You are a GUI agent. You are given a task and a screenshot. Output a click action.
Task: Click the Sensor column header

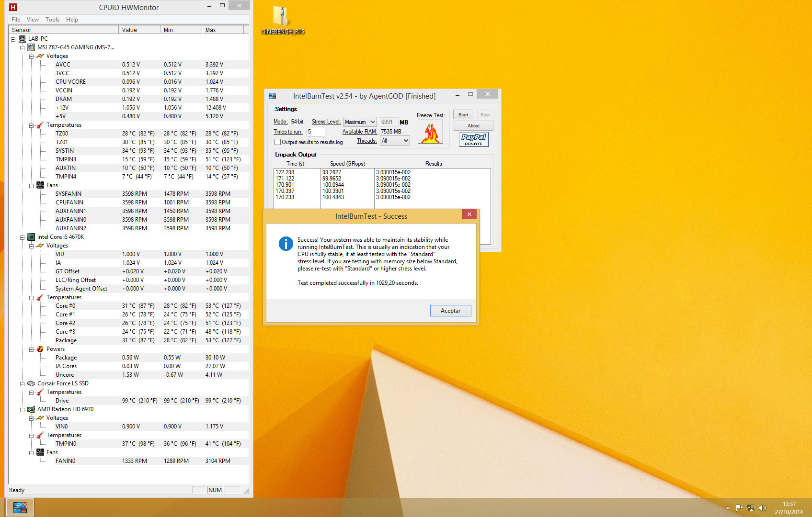(64, 30)
